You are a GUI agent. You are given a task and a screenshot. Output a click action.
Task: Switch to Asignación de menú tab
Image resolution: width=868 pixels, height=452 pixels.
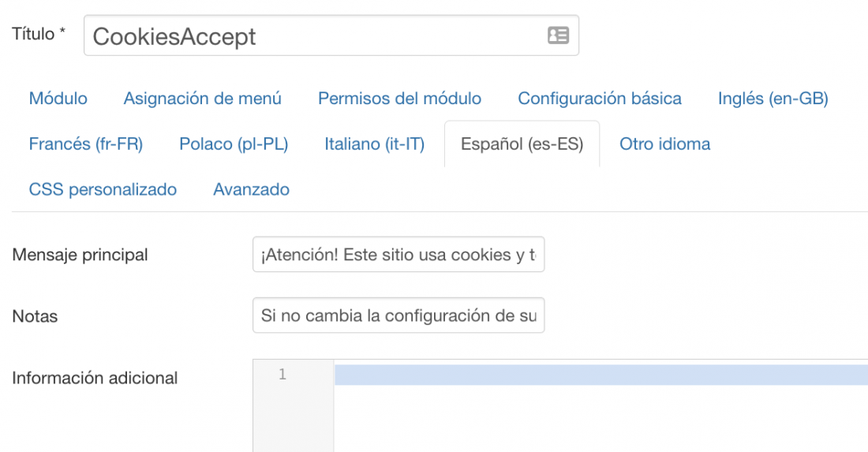click(x=203, y=99)
